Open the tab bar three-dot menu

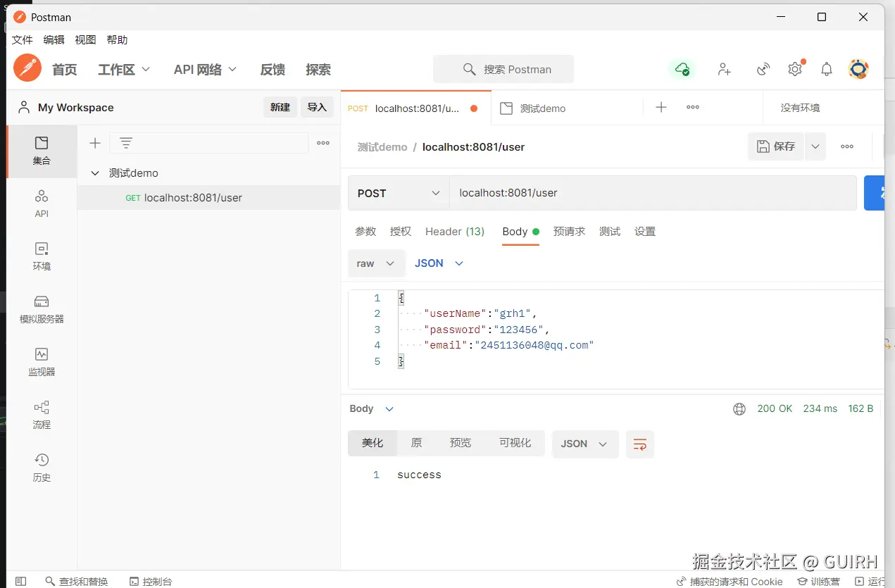[x=693, y=107]
